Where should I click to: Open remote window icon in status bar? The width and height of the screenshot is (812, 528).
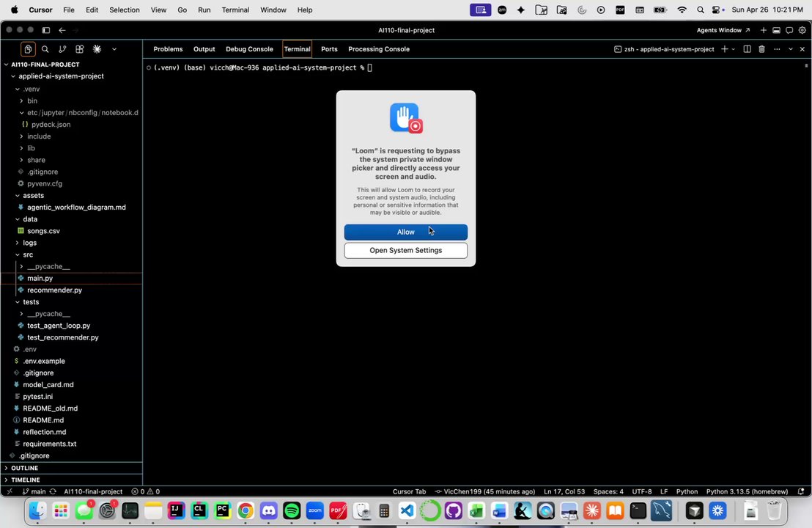click(x=10, y=491)
